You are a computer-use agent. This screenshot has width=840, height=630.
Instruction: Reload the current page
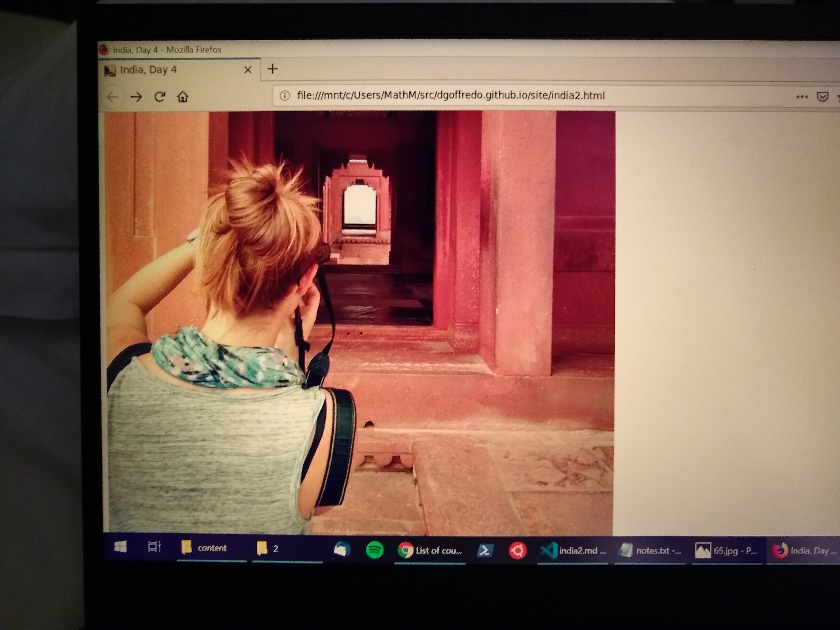click(160, 97)
